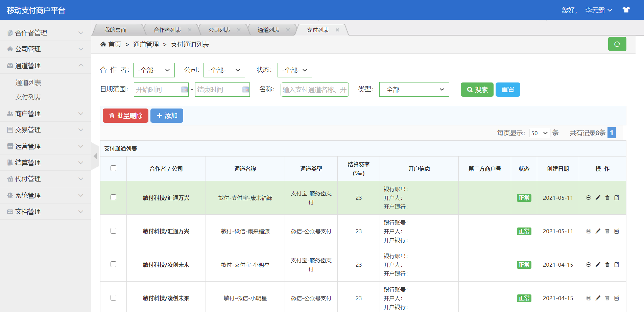Open the start date calendar icon

tap(184, 90)
